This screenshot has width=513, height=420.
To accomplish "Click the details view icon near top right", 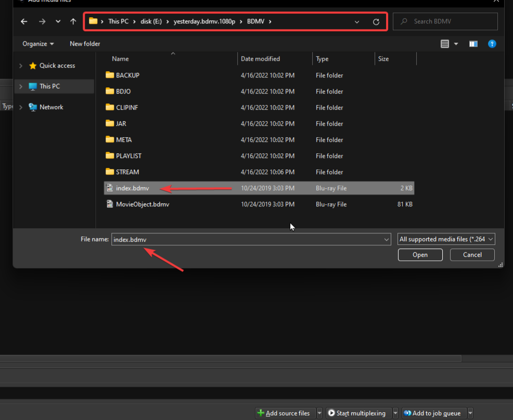I will click(445, 44).
